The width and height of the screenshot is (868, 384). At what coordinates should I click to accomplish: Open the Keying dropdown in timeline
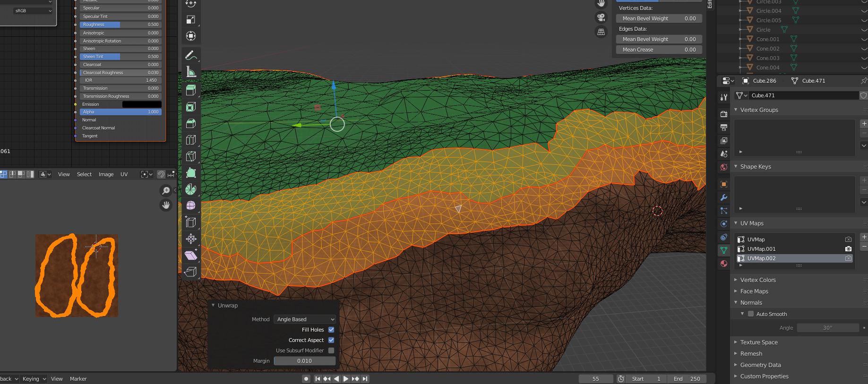(34, 379)
